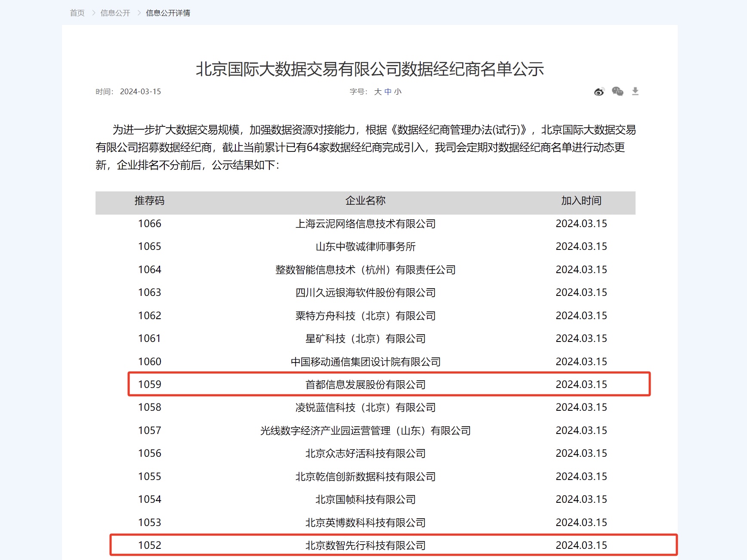Select 北京国帧科技有限公司
Screen dimensions: 747x560
(365, 500)
